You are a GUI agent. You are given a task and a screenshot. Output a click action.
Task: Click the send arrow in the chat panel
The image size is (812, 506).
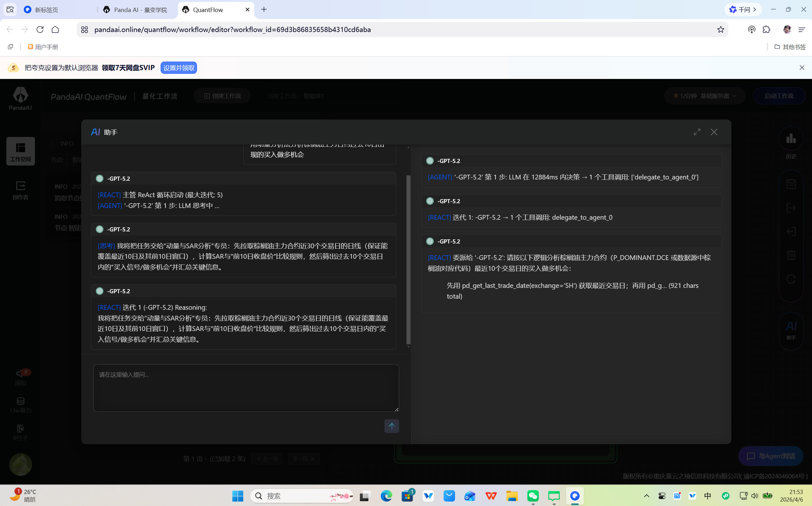[x=392, y=426]
